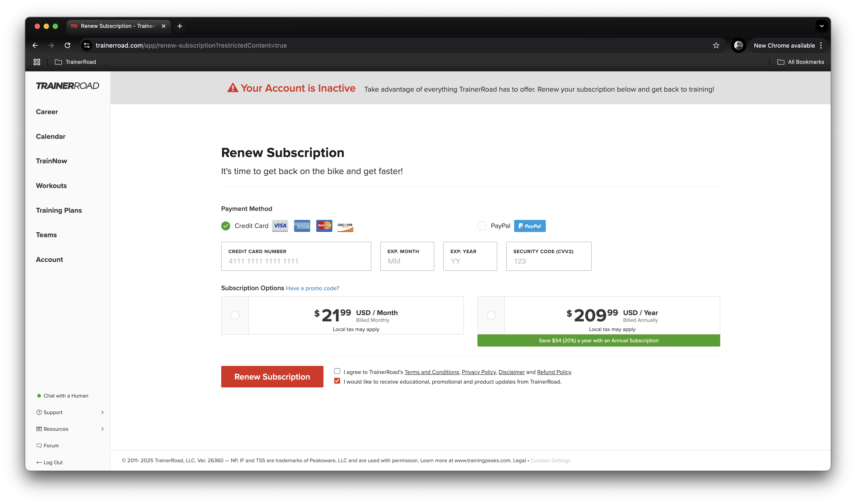Close the Renew Subscription tab
The height and width of the screenshot is (504, 856).
click(163, 26)
